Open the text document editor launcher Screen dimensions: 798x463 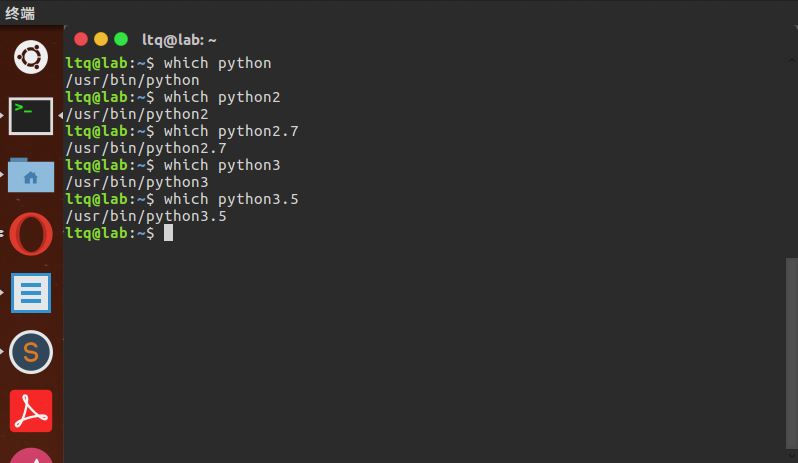coord(31,293)
